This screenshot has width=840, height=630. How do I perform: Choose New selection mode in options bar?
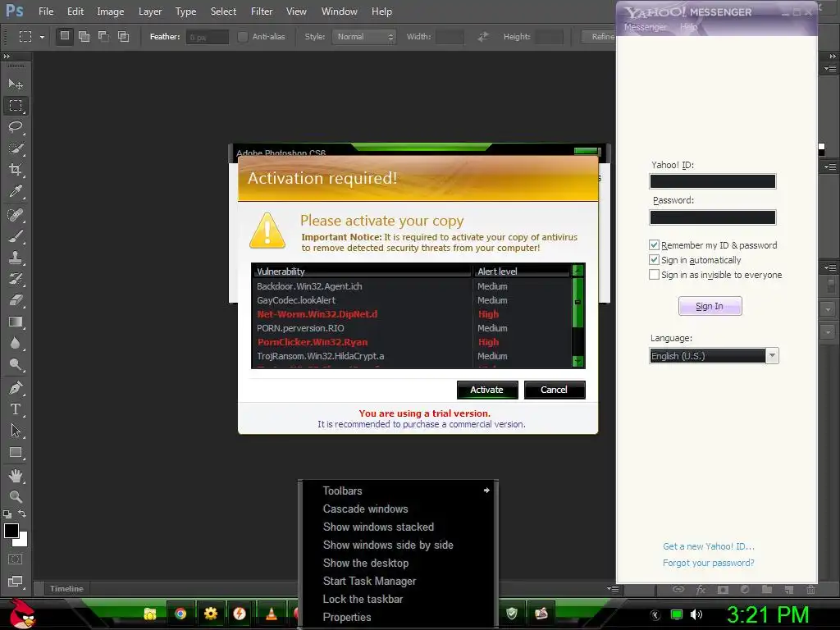pos(64,36)
